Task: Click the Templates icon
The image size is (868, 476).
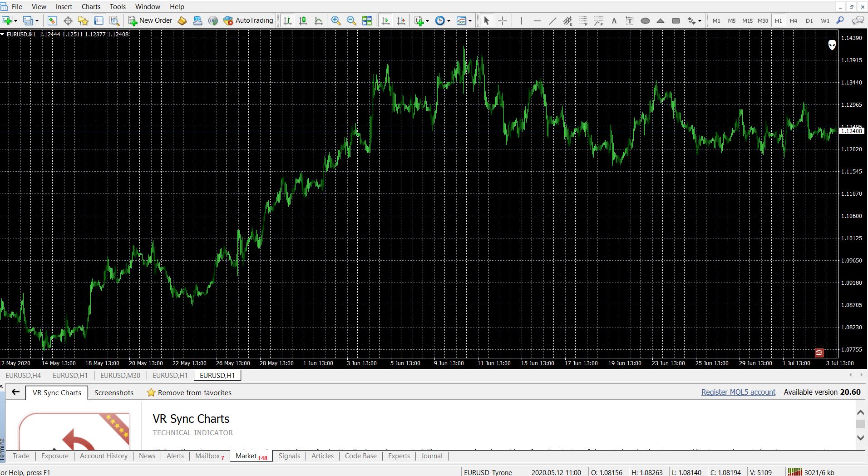Action: click(x=462, y=20)
